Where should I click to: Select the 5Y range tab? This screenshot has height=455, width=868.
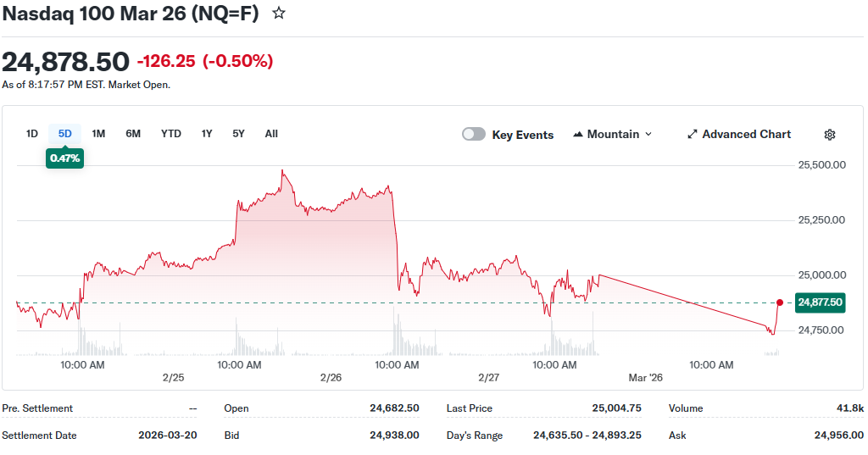238,134
